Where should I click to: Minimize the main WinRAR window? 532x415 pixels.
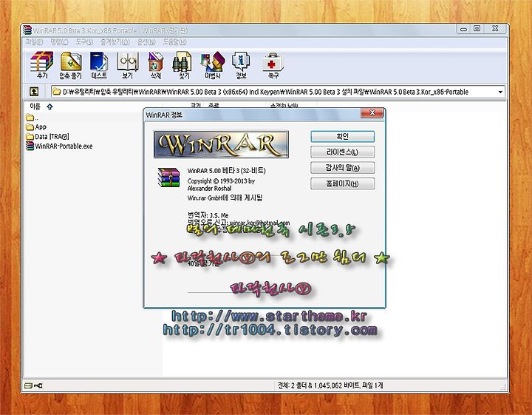click(x=463, y=29)
